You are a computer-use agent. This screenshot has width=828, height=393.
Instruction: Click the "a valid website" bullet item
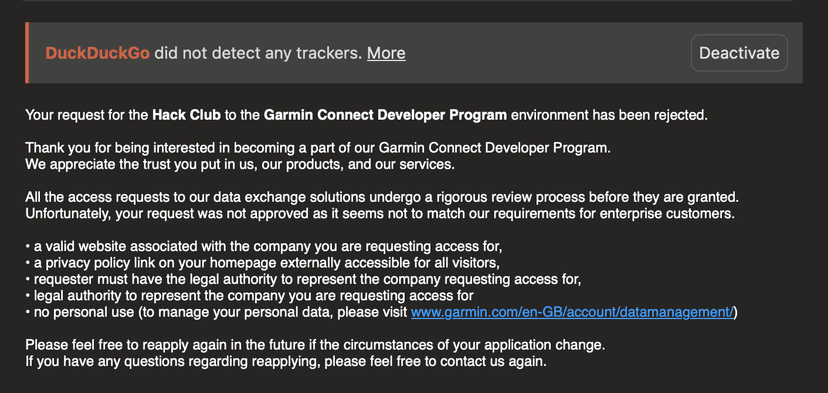click(264, 247)
